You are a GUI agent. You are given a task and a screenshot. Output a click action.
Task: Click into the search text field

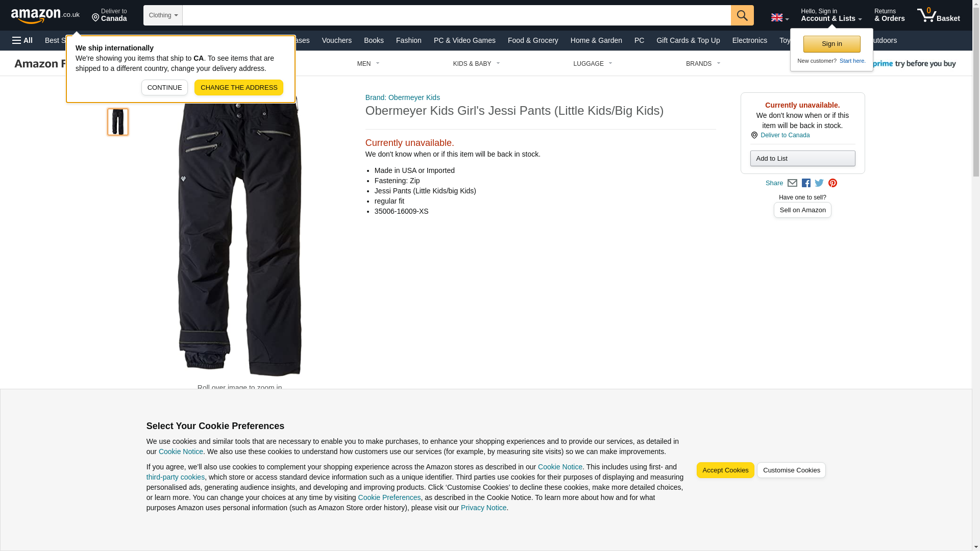click(456, 15)
